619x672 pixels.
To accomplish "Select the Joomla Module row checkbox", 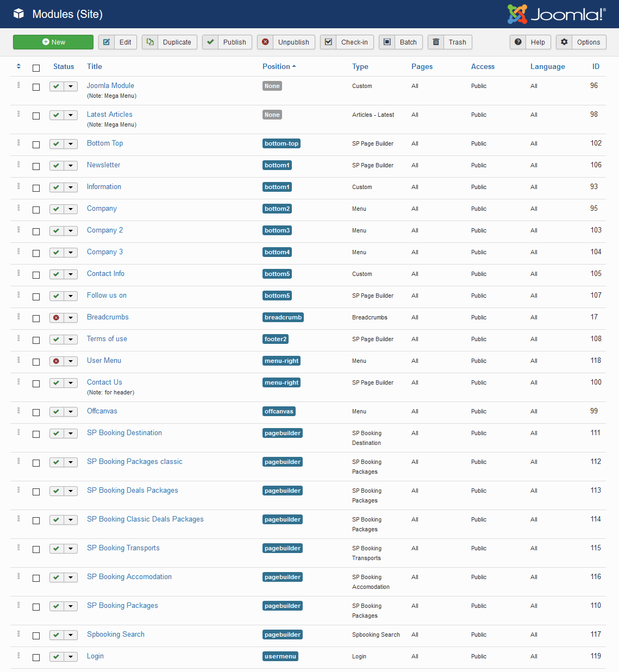I will click(x=36, y=87).
